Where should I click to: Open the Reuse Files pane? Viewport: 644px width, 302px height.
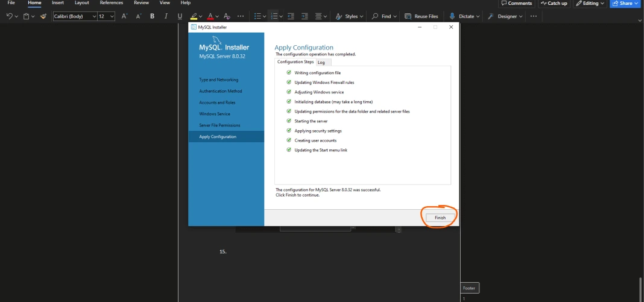tap(421, 16)
